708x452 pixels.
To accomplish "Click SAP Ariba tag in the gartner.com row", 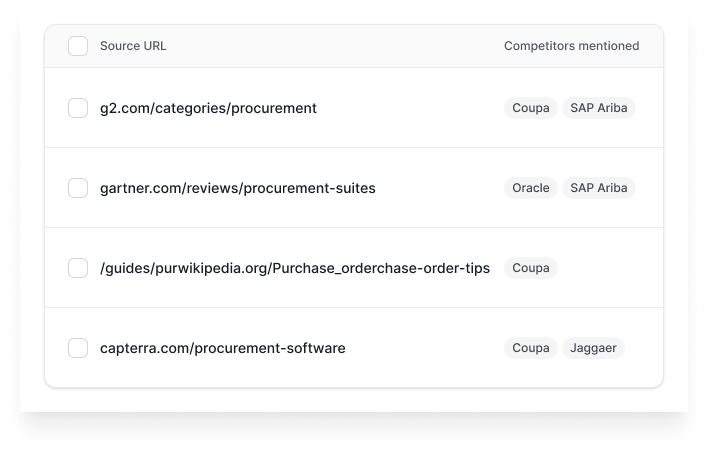I will 598,188.
